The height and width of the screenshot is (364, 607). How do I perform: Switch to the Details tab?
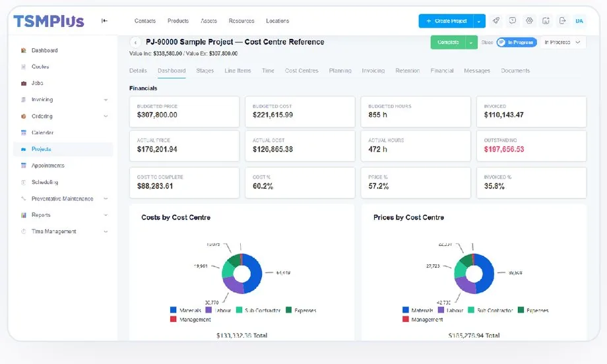[x=138, y=71]
